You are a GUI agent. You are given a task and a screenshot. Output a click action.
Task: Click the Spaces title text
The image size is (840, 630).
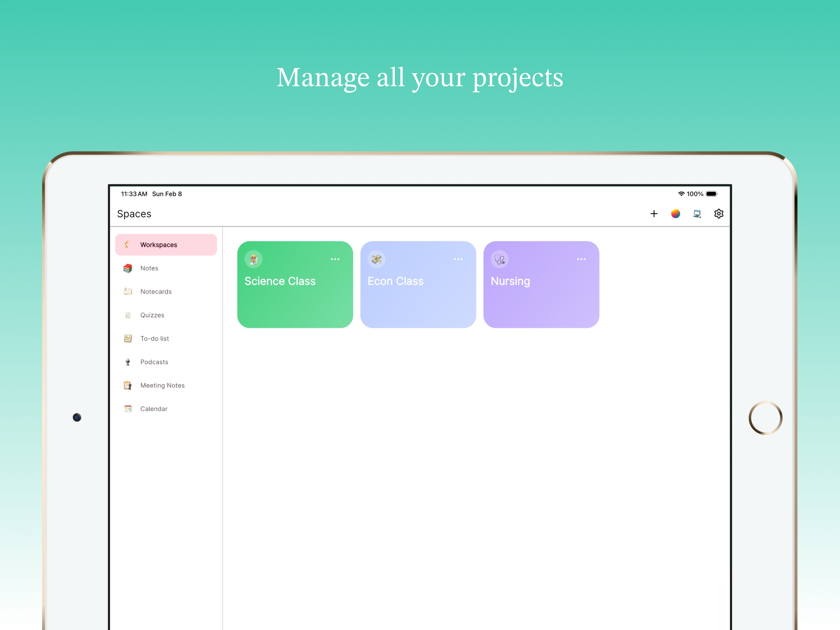pos(134,214)
